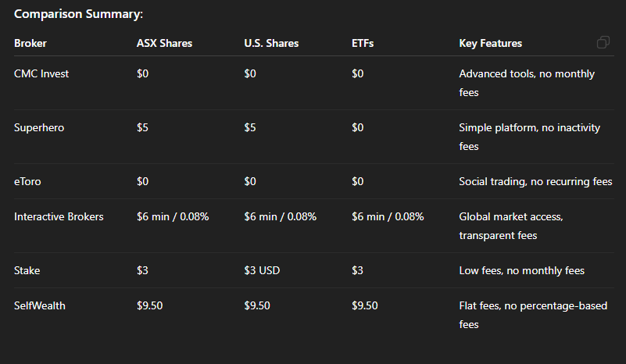Click the copy table icon
The width and height of the screenshot is (626, 364).
(603, 43)
